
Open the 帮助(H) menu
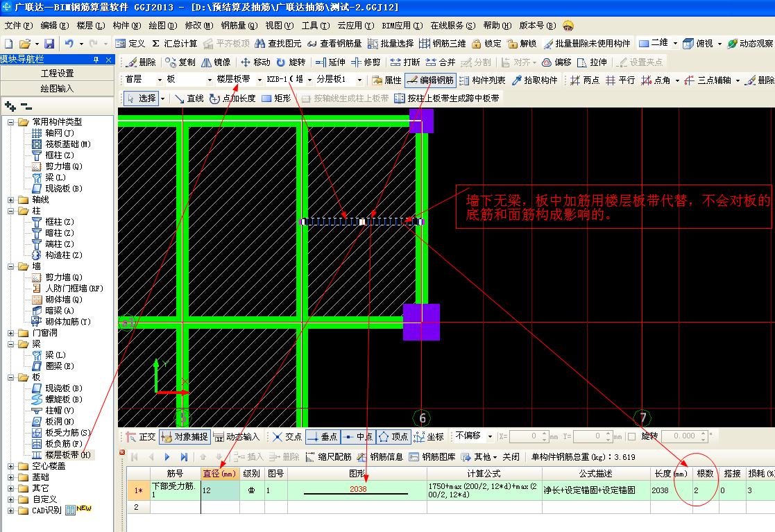coord(497,25)
